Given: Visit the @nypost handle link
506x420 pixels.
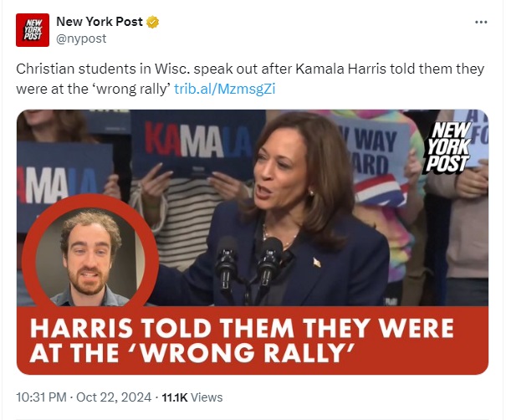Looking at the screenshot, I should coord(81,38).
